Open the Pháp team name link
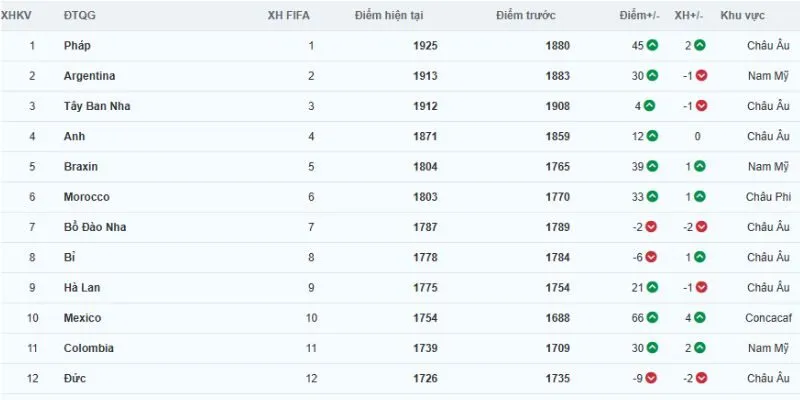Image resolution: width=800 pixels, height=400 pixels. coord(77,45)
